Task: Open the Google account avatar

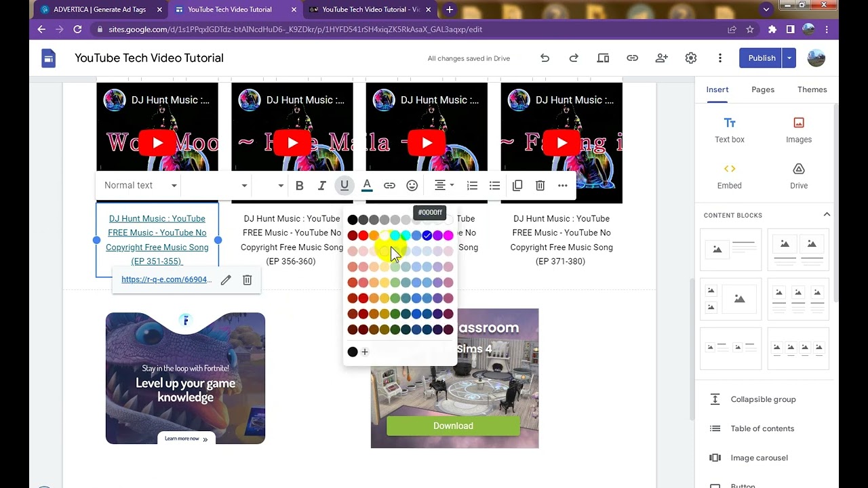Action: [x=816, y=58]
